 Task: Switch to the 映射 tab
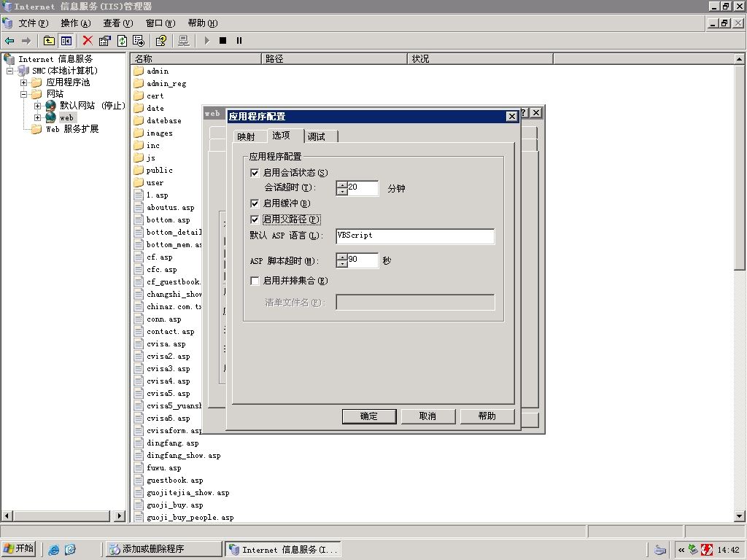[247, 136]
